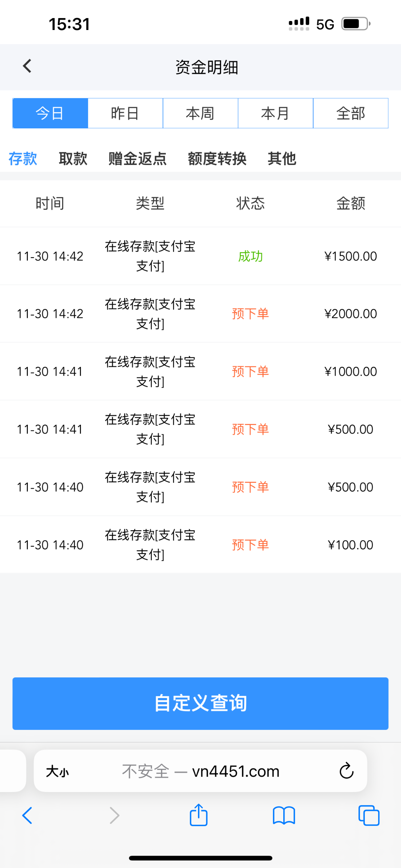Tap the back arrow in the page header
Viewport: 401px width, 868px height.
(27, 66)
